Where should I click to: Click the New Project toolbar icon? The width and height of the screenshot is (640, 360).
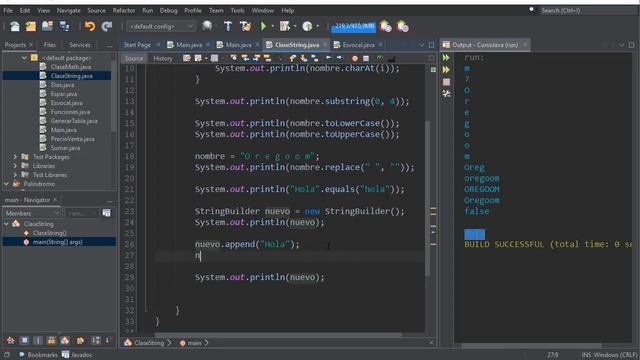31,27
